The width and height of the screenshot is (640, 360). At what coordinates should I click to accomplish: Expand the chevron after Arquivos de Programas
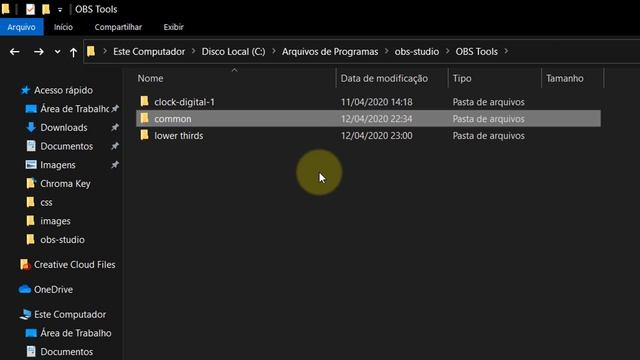387,51
